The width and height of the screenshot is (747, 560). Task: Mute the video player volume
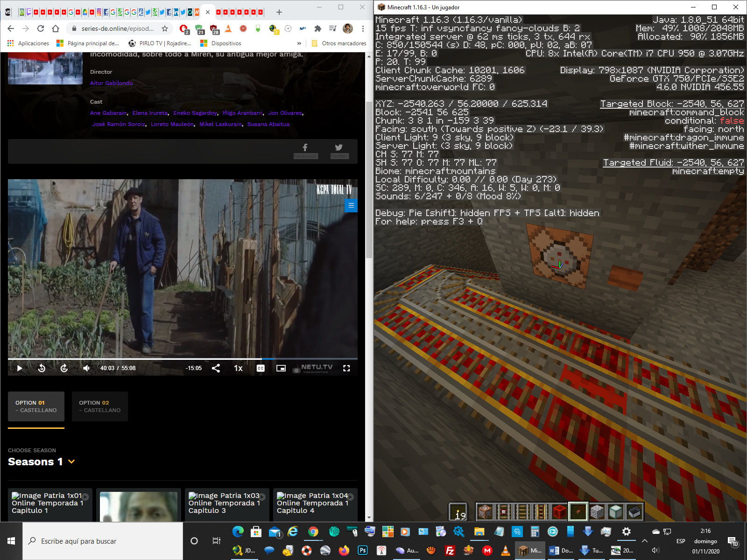click(86, 368)
